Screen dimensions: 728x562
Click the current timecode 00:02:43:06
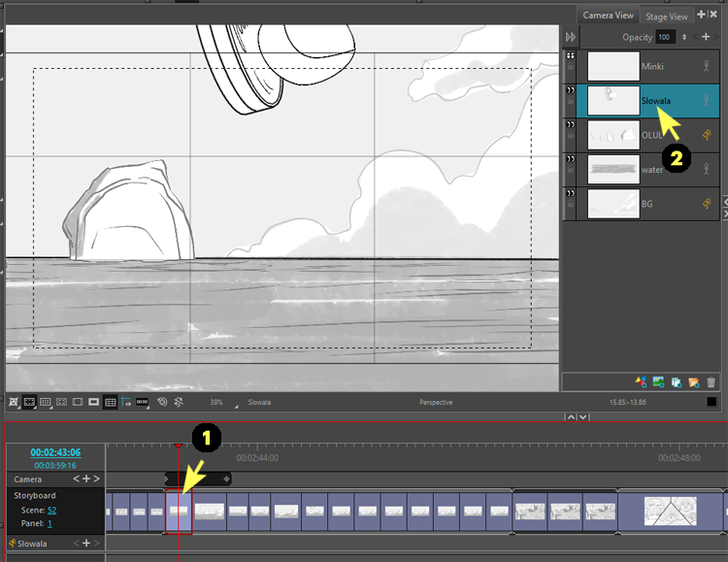[55, 452]
